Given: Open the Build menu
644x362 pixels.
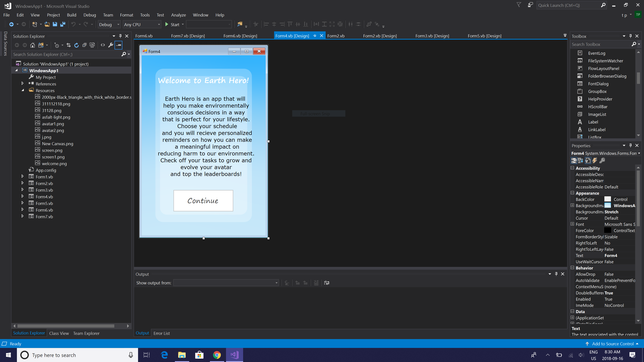Looking at the screenshot, I should [x=71, y=15].
